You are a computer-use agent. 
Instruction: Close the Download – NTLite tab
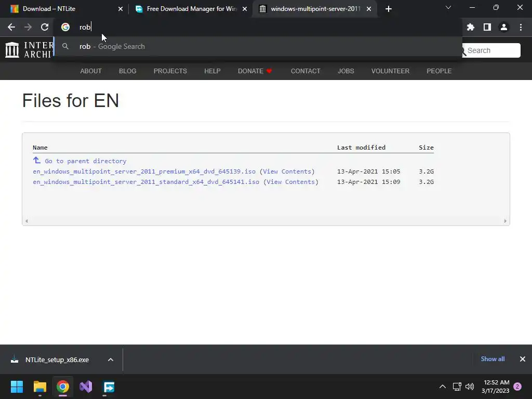click(x=121, y=9)
